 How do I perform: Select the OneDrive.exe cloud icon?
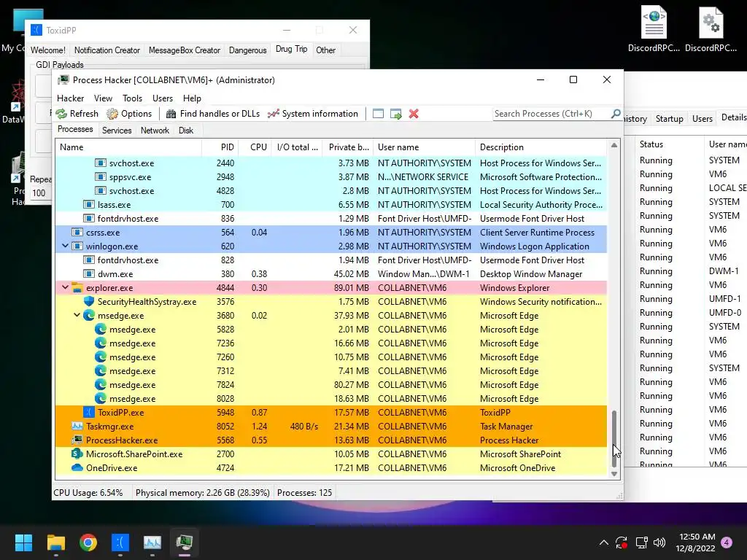click(x=77, y=467)
